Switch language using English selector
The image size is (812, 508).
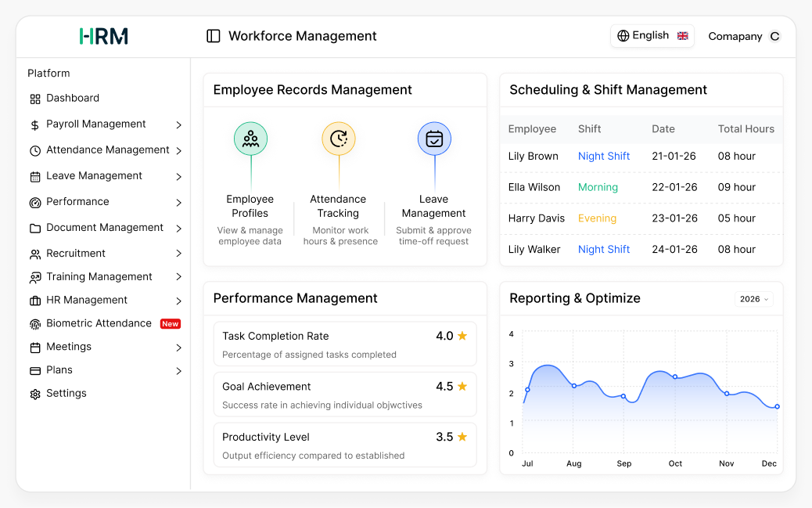click(x=652, y=35)
